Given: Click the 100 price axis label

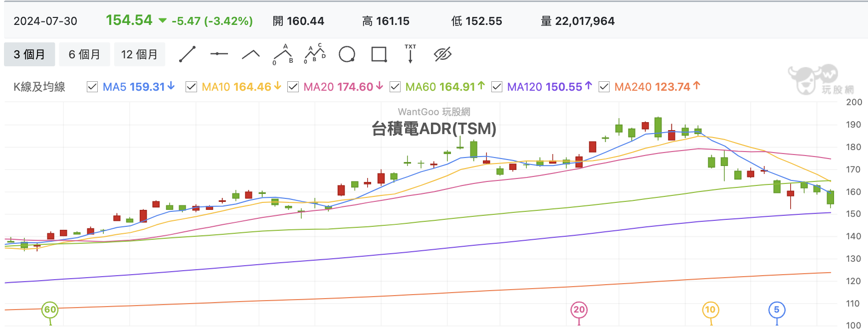Looking at the screenshot, I should 854,326.
